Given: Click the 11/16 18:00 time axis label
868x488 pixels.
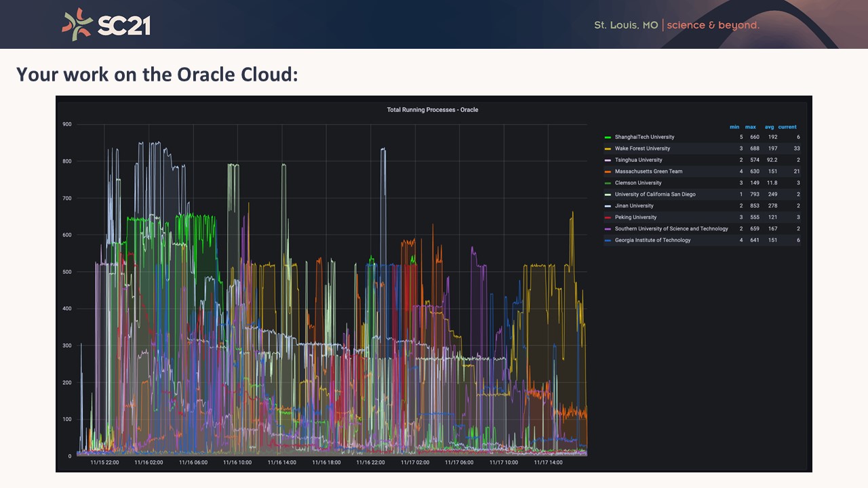Looking at the screenshot, I should pyautogui.click(x=326, y=463).
